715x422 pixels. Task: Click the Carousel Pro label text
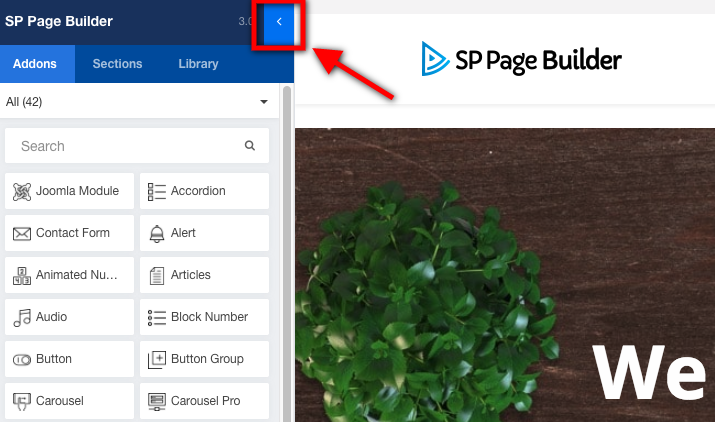(x=205, y=401)
